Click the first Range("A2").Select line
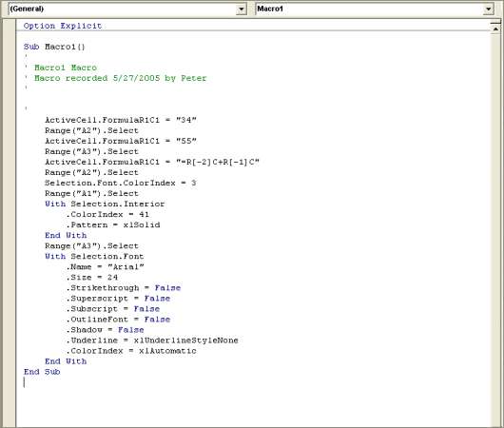Screen dimensions: 504x428 91,130
